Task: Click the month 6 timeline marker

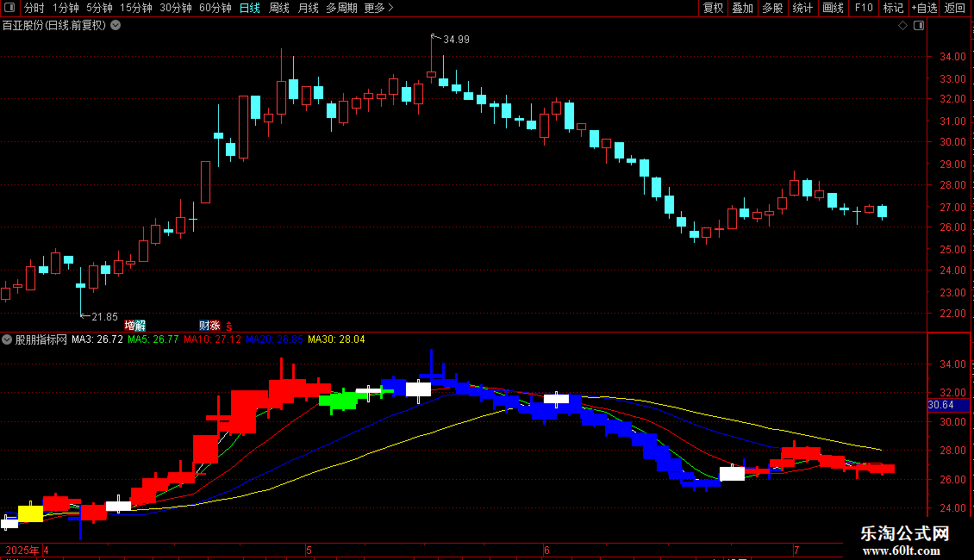Action: point(546,550)
